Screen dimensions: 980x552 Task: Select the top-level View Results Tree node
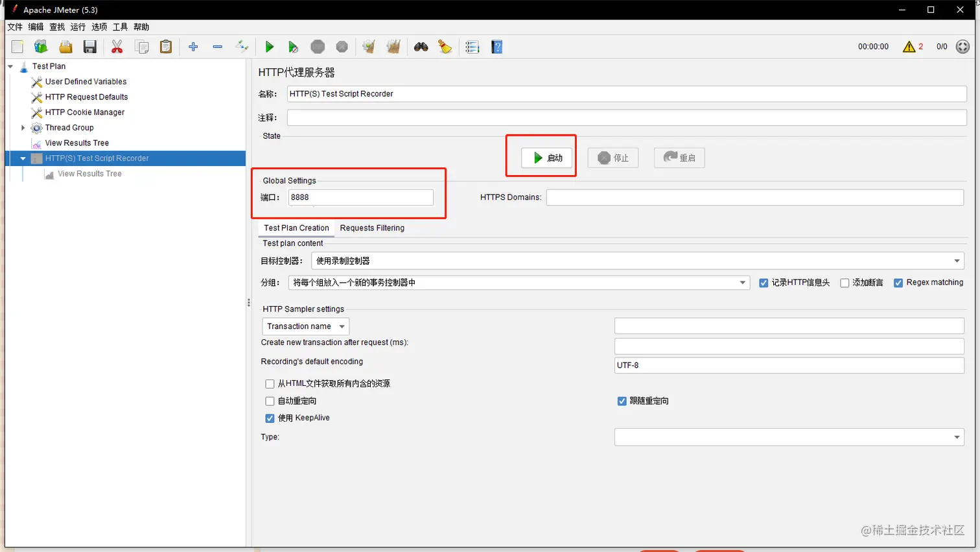(x=76, y=143)
